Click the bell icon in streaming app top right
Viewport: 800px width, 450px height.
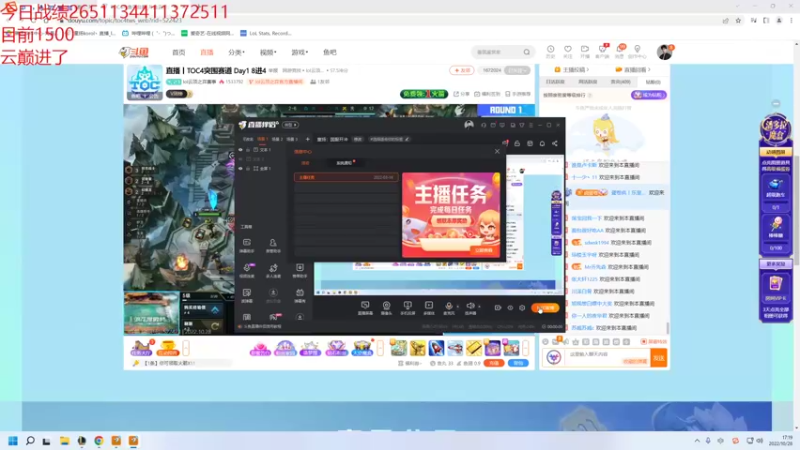(542, 143)
